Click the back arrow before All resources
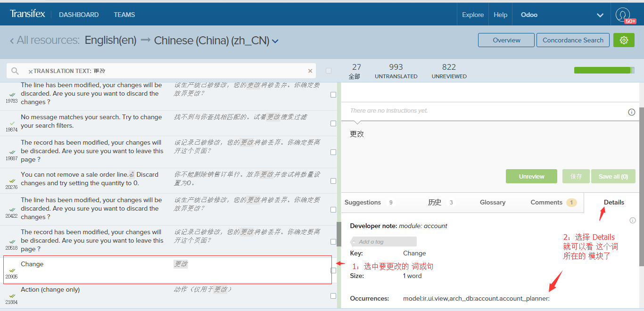This screenshot has height=311, width=644. click(x=12, y=41)
